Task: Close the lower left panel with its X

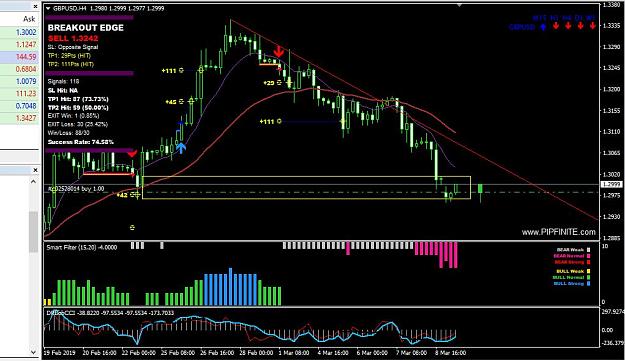Action: coord(35,170)
